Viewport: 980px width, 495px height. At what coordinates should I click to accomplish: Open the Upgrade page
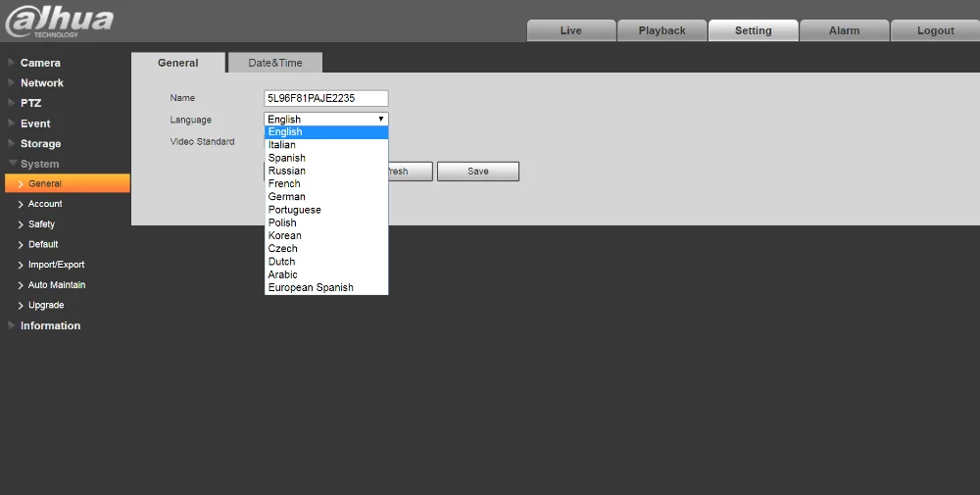[46, 305]
